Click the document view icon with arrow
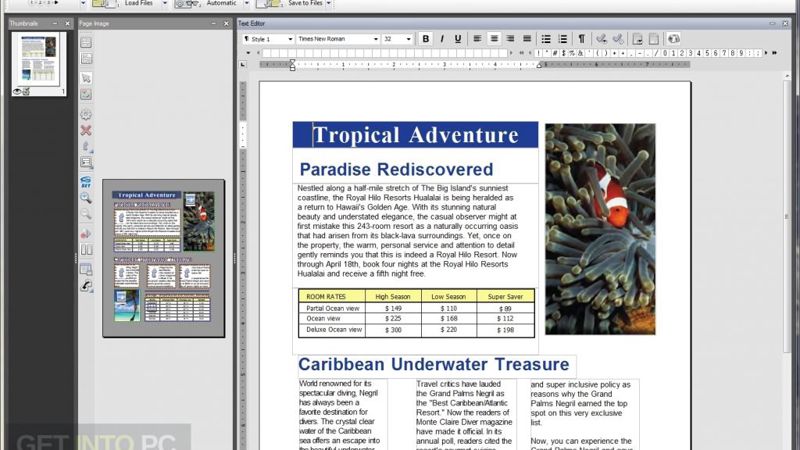 click(638, 39)
